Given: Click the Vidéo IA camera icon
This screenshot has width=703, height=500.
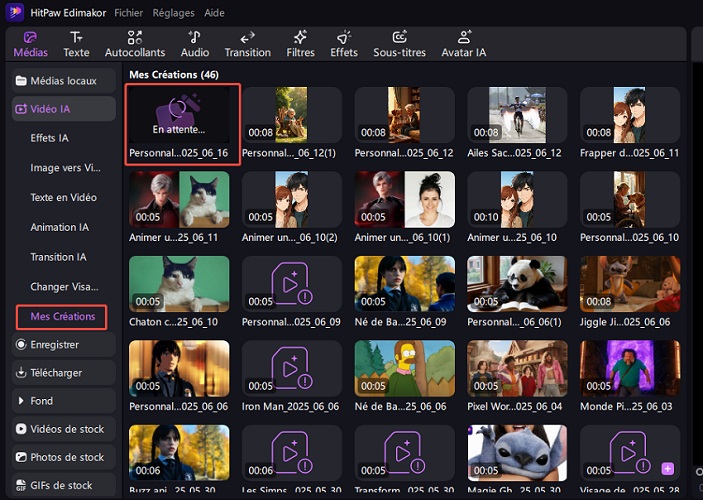Looking at the screenshot, I should point(21,109).
